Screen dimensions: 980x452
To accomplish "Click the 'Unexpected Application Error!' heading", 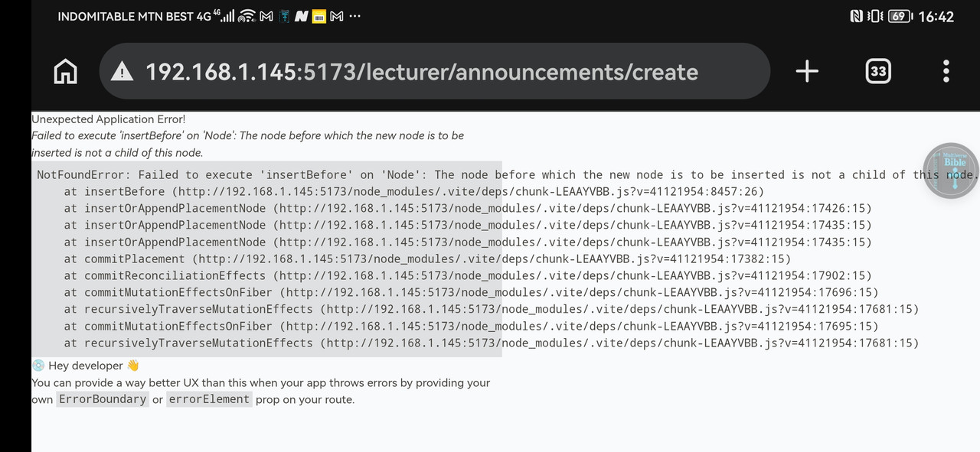I will pos(108,119).
